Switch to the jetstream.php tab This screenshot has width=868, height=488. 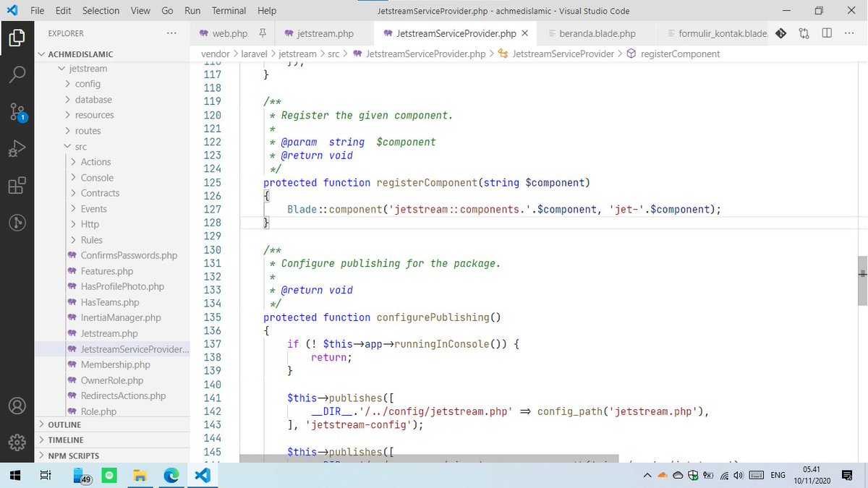(325, 33)
